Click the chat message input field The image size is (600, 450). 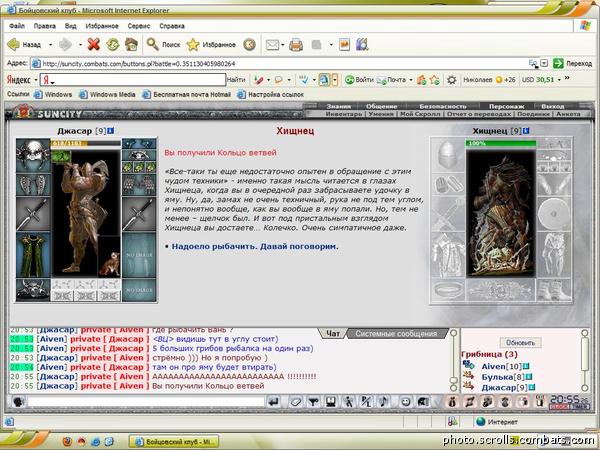click(x=145, y=402)
